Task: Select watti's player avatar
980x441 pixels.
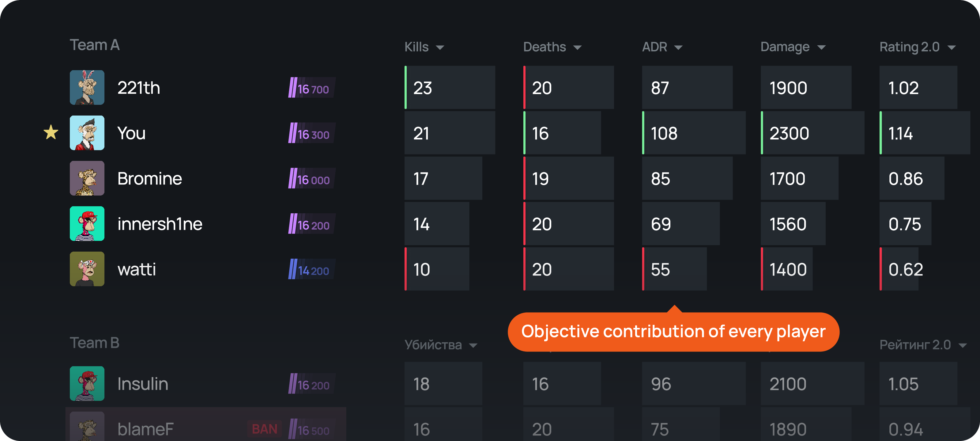Action: point(87,269)
